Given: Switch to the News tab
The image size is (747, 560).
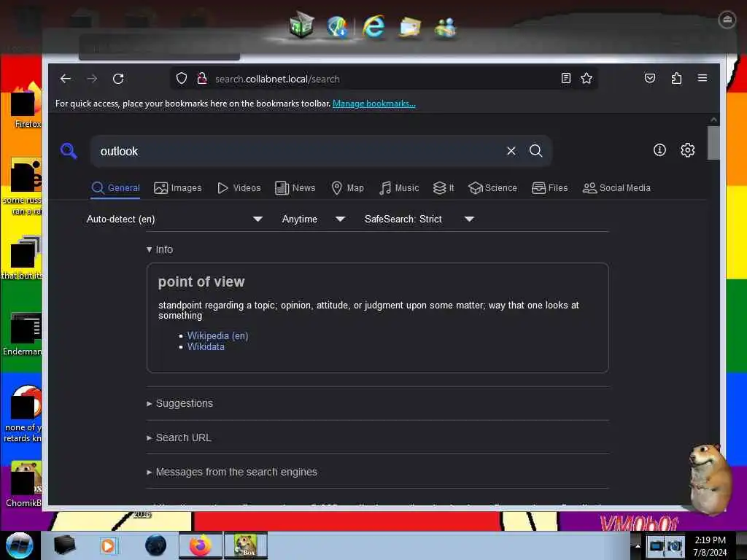Looking at the screenshot, I should pyautogui.click(x=295, y=188).
